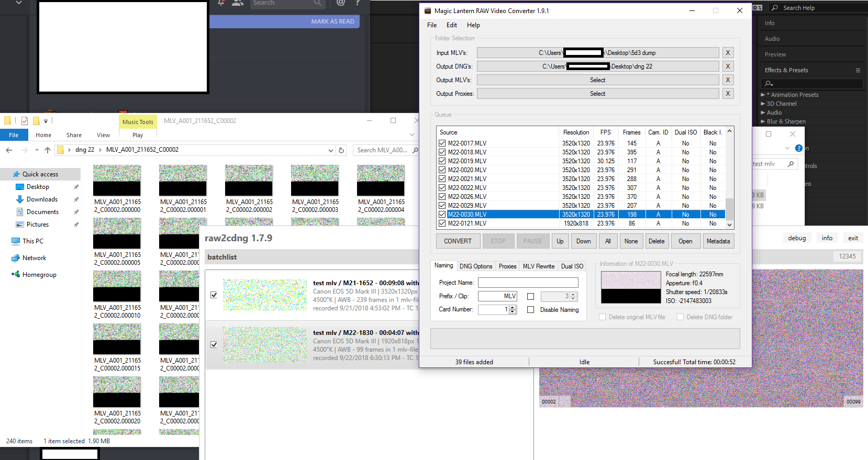
Task: Open Pictures from Quick access
Action: point(37,225)
